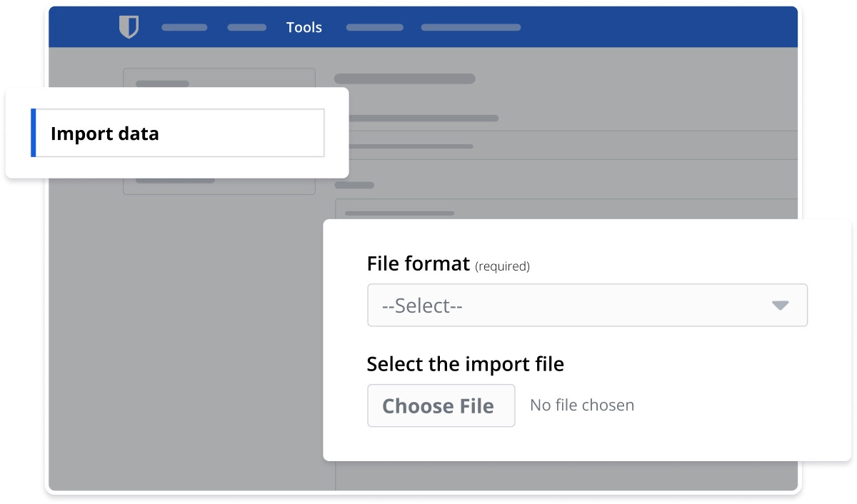Click the nav placeholder right of the logo

(x=184, y=28)
